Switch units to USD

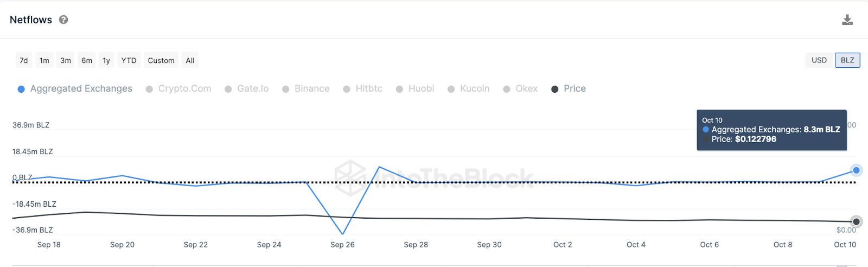coord(819,60)
